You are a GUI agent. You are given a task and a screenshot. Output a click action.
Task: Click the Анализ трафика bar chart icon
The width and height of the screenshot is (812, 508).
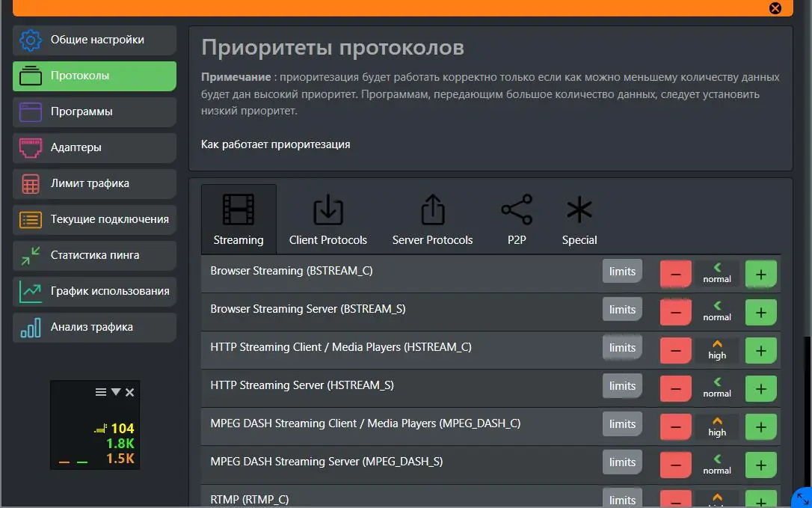(30, 327)
